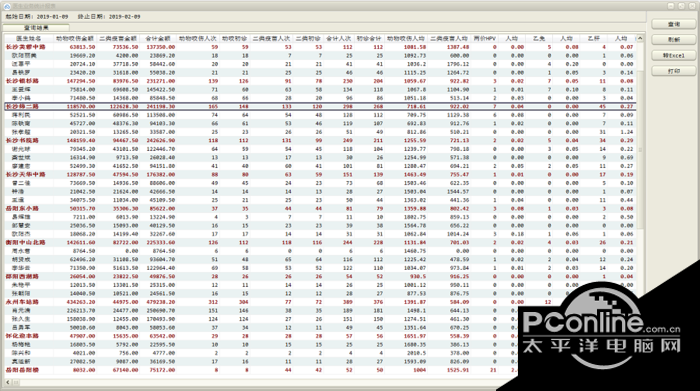Click the button between 查询 and 转Excel
Viewport: 700px width, 391px height.
pyautogui.click(x=673, y=40)
